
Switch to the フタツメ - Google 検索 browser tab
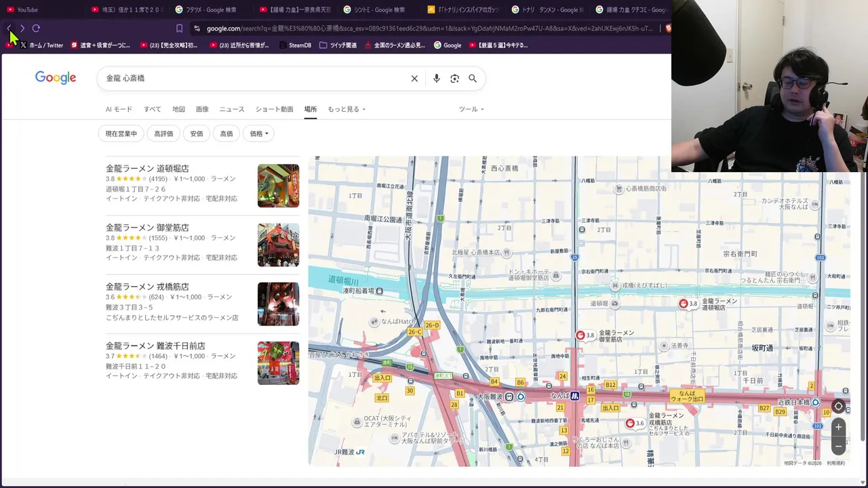pos(210,9)
